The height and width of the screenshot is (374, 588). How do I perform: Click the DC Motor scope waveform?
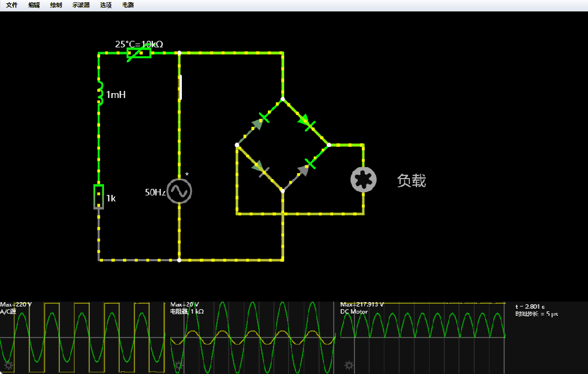pos(422,338)
